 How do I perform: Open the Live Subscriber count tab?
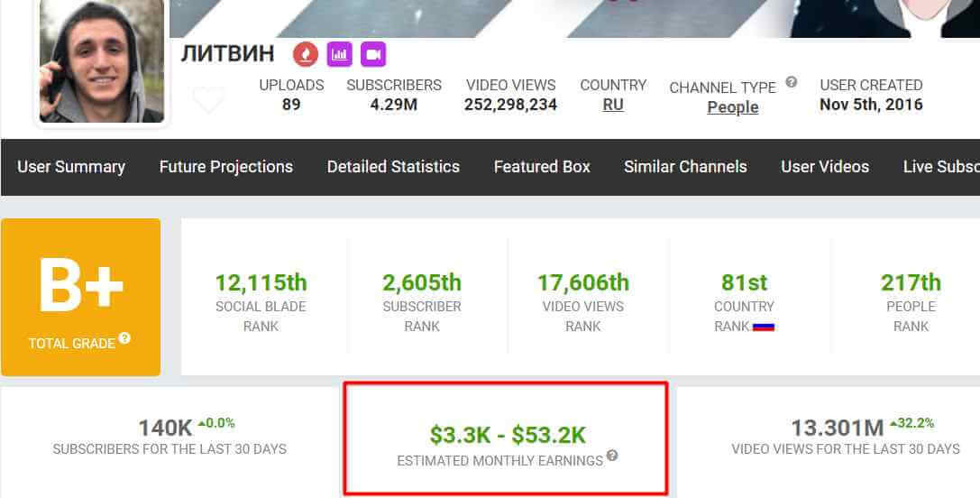(x=941, y=167)
